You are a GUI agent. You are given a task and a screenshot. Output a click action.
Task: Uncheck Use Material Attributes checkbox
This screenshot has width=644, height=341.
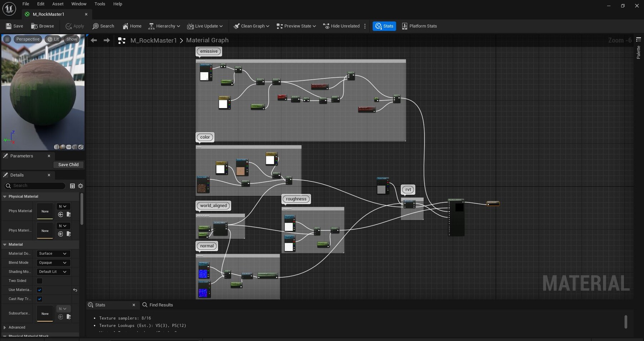pyautogui.click(x=40, y=290)
